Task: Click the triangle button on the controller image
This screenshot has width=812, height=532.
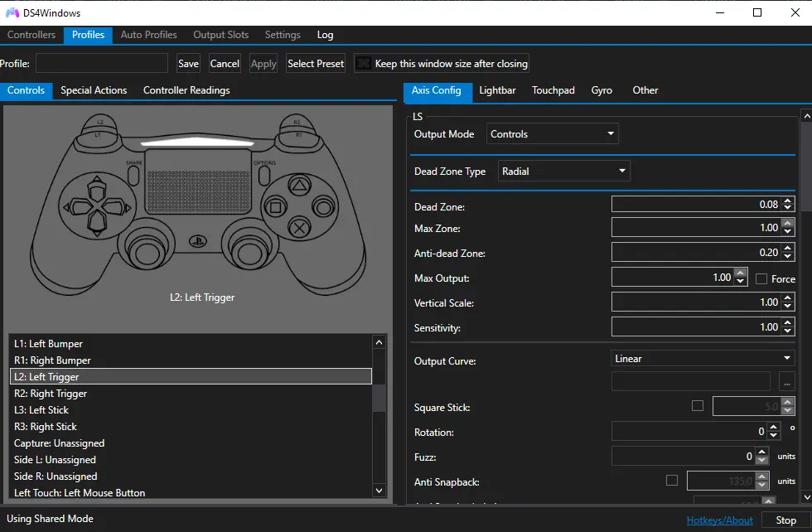Action: click(299, 186)
